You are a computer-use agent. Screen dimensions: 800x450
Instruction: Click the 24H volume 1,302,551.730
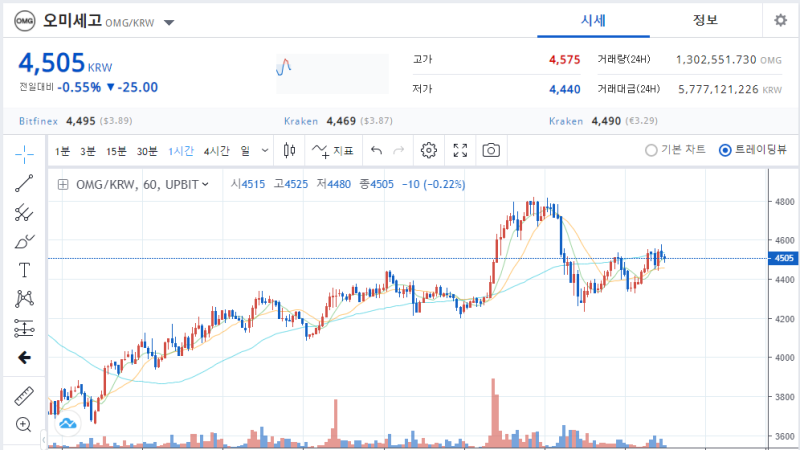716,60
